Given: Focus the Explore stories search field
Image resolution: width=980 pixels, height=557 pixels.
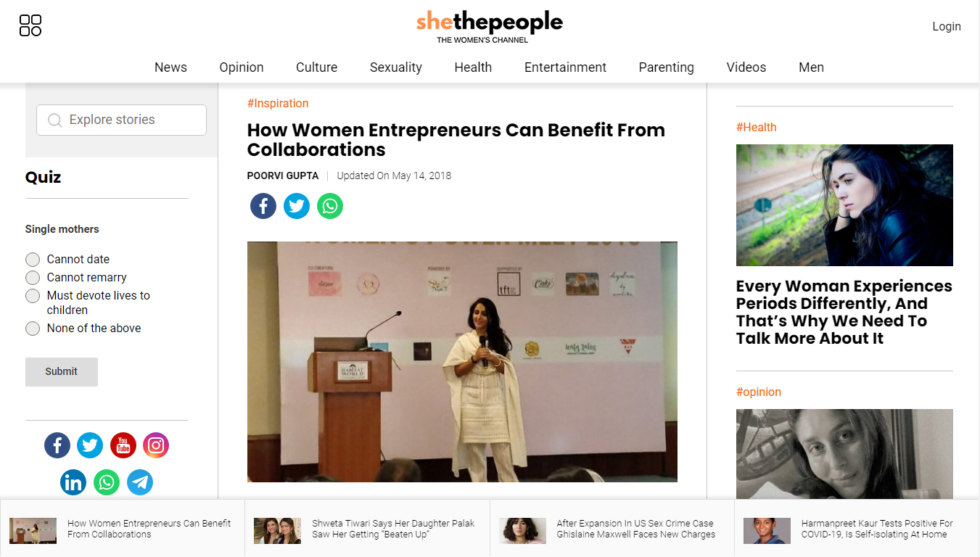Looking at the screenshot, I should [x=121, y=120].
